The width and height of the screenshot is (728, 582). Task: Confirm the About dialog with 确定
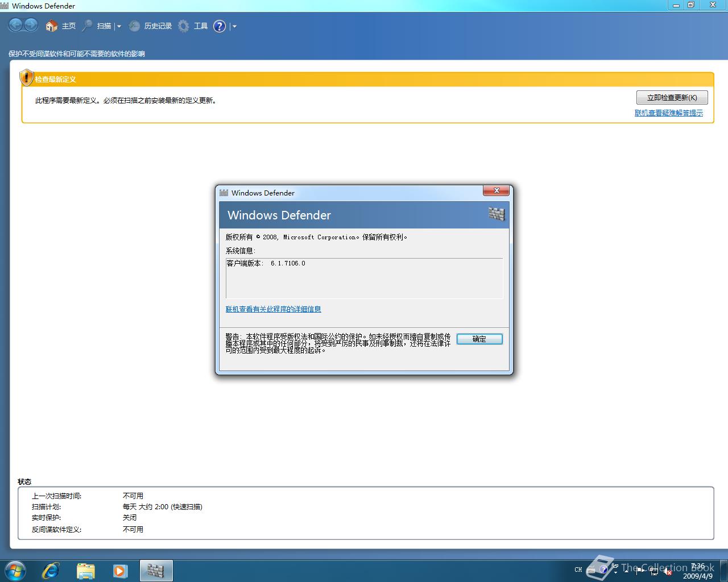tap(479, 339)
